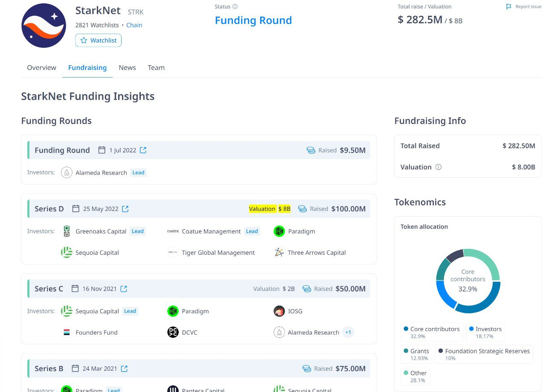Click calendar icon next to 1 Jul 2022
The image size is (546, 392).
click(102, 150)
